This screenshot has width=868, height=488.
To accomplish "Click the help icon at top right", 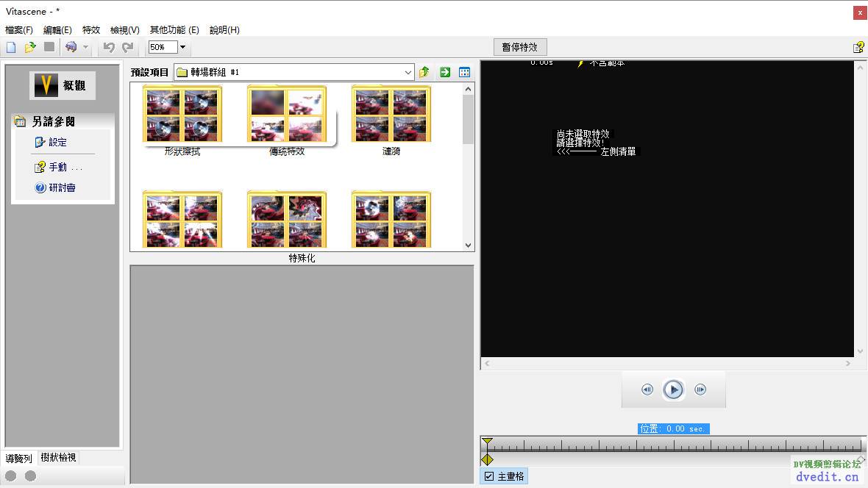I will point(858,47).
